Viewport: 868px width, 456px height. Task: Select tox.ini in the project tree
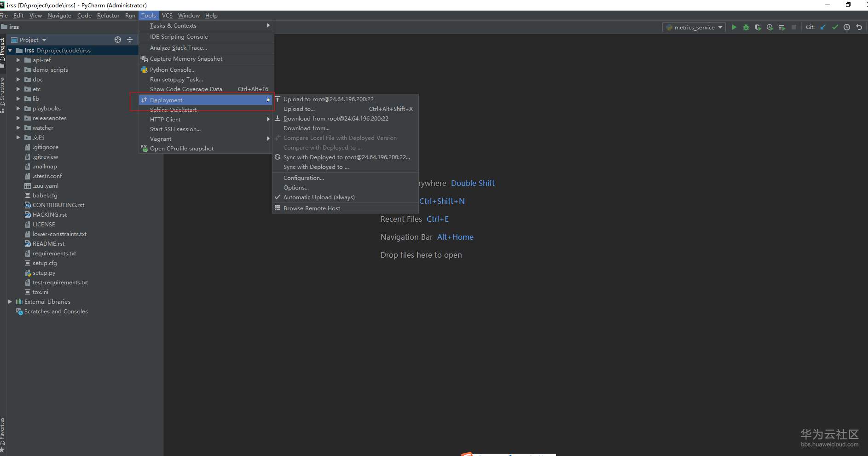(41, 292)
